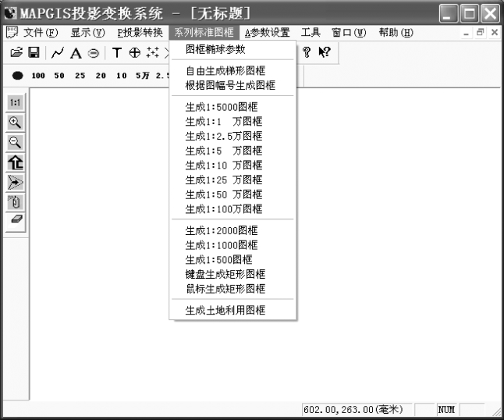Viewport: 504px width, 420px height.
Task: Choose 生成1:2000图框
Action: pos(232,230)
